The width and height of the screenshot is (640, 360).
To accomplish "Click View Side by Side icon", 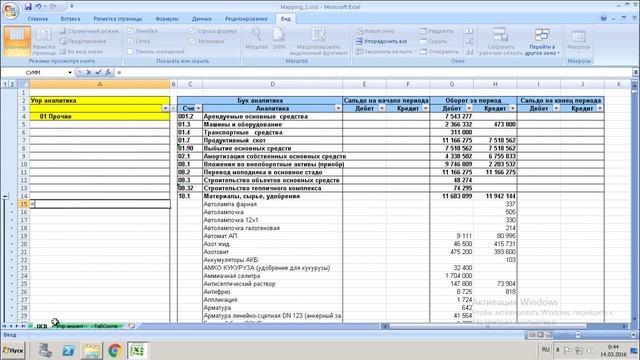I will (469, 31).
